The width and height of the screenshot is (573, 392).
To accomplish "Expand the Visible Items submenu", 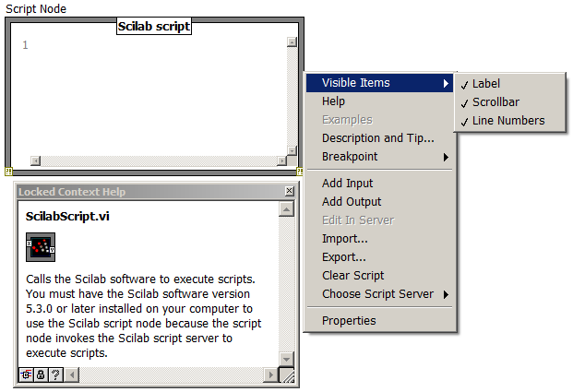I will pyautogui.click(x=379, y=83).
